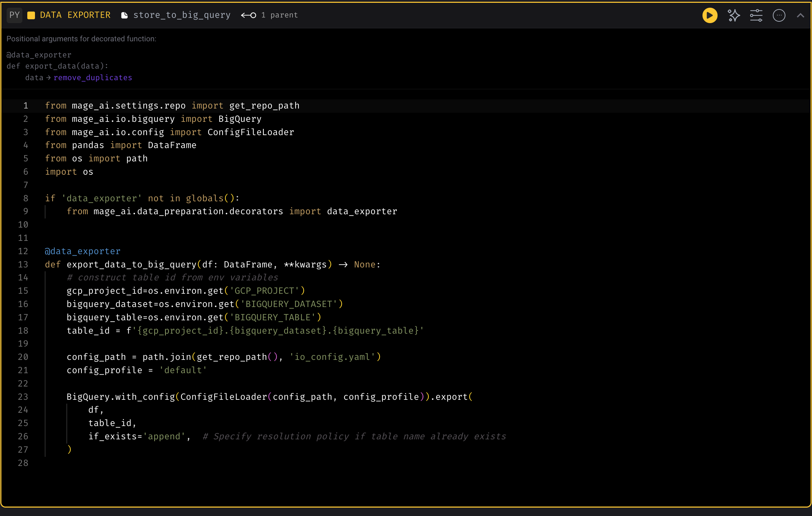
Task: Click the PY language badge
Action: coord(14,15)
